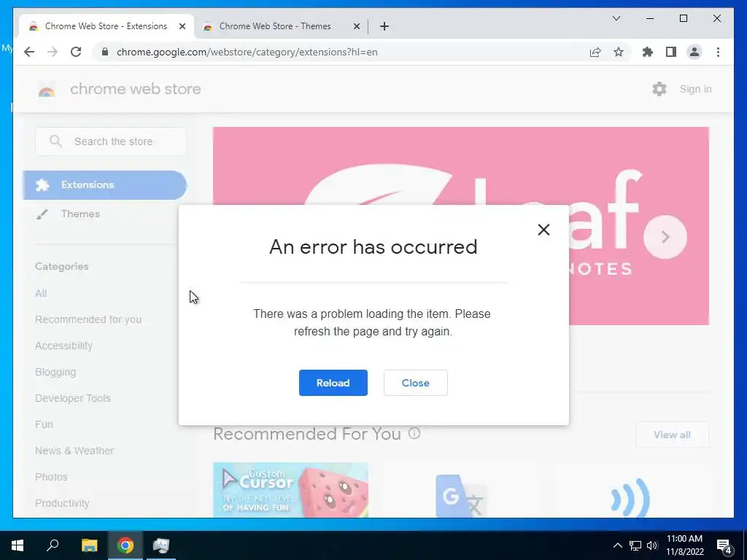
Task: Click the browser forward arrow
Action: (x=53, y=52)
